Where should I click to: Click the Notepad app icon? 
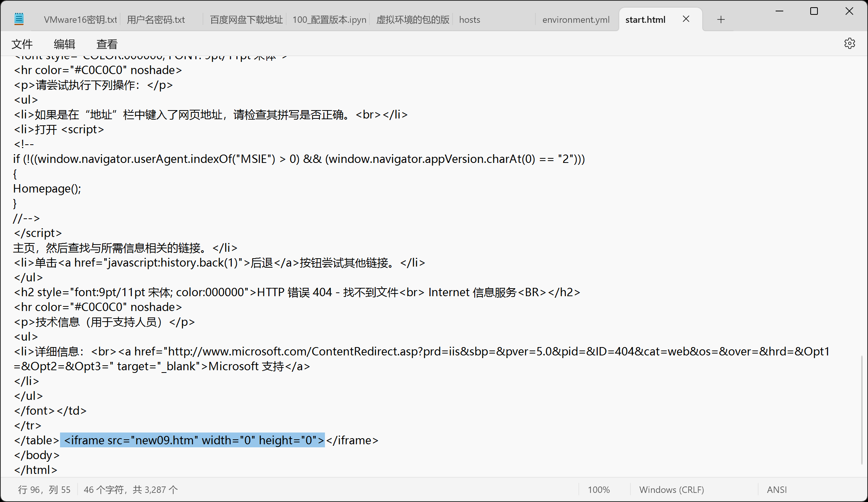[19, 19]
